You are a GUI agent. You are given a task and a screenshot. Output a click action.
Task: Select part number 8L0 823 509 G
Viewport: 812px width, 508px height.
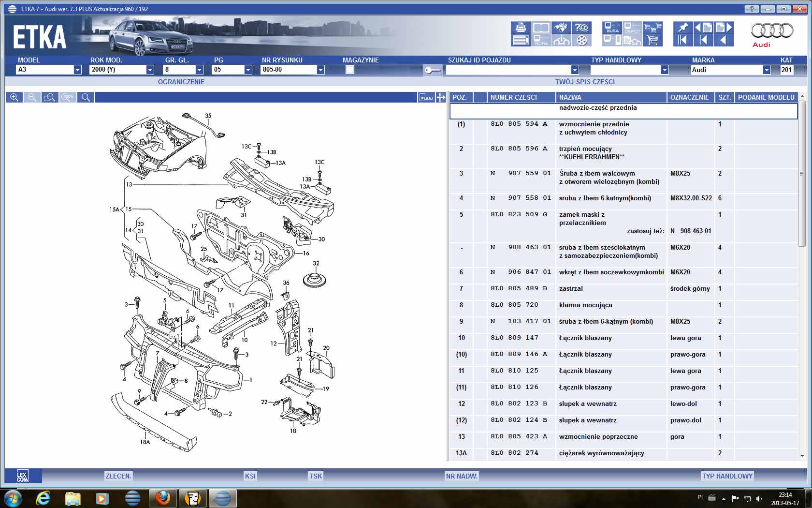(x=519, y=214)
